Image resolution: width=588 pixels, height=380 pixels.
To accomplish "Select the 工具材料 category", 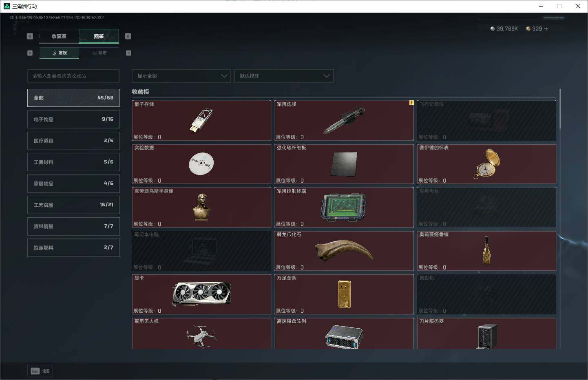I will click(x=73, y=162).
